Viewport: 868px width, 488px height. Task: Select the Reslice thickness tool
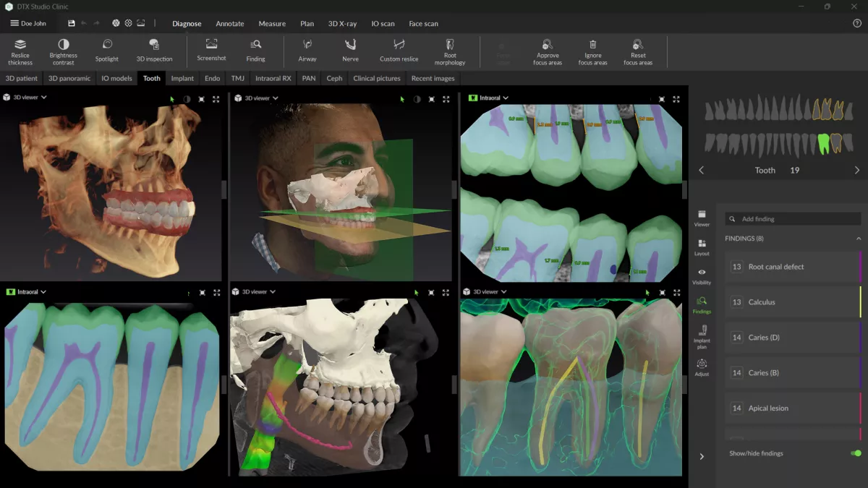[20, 51]
